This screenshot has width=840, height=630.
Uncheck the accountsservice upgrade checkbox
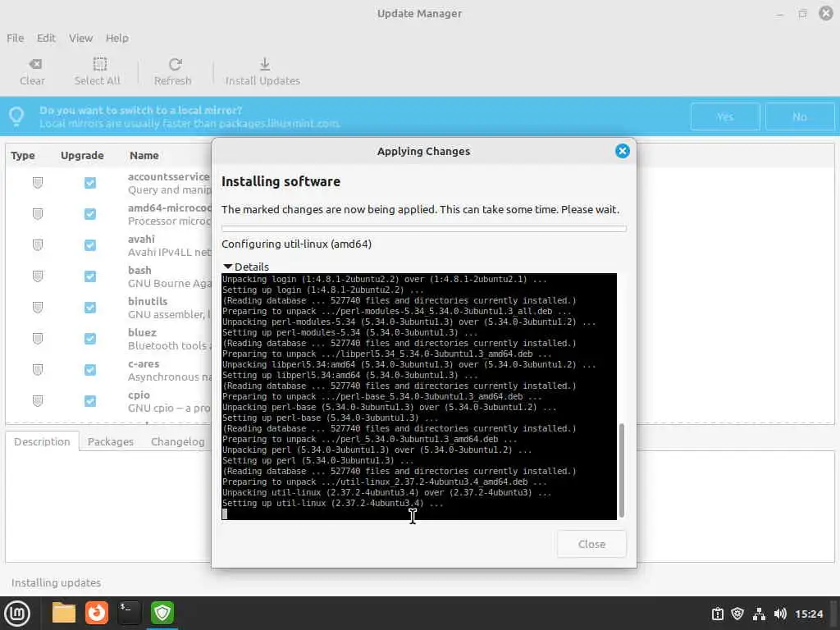[90, 183]
